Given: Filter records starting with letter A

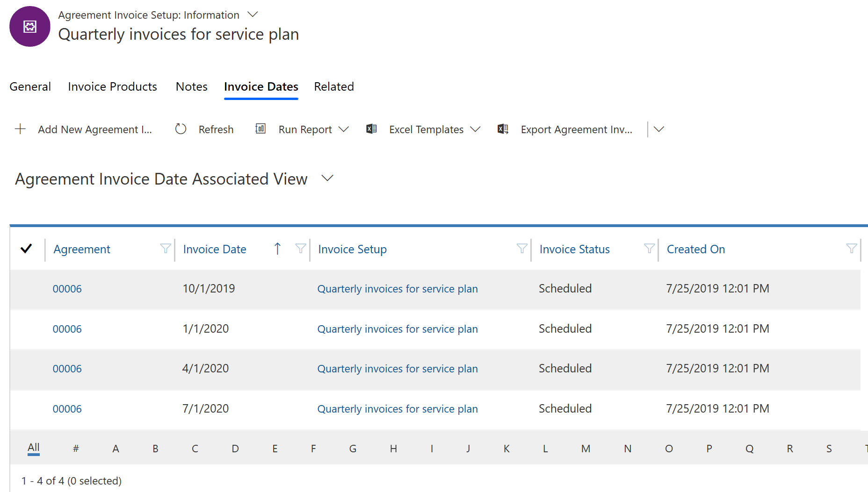Looking at the screenshot, I should click(x=116, y=449).
